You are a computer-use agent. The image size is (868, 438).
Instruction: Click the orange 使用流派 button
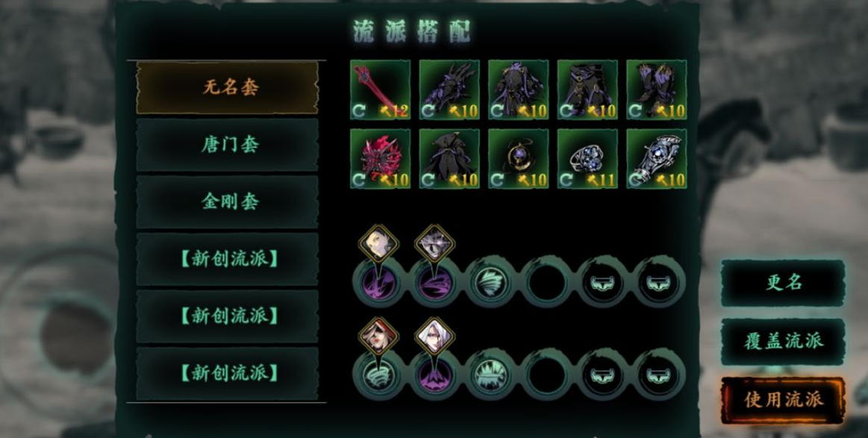784,400
